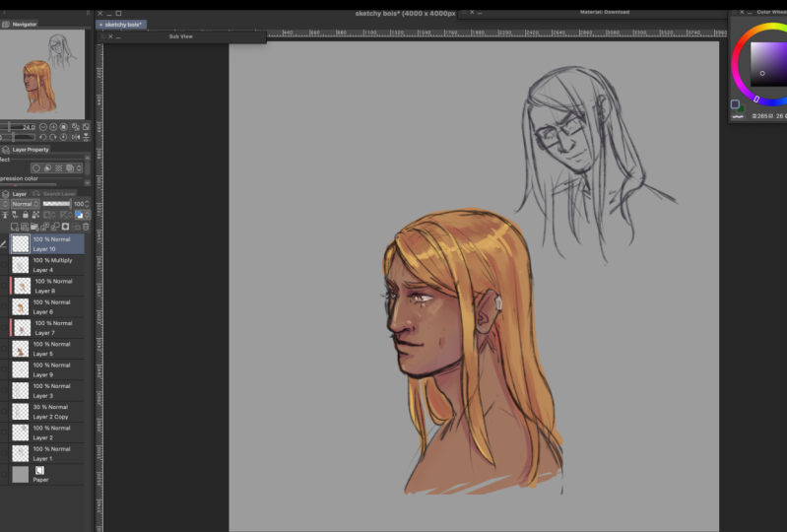Select the main color swatch
The image size is (787, 532).
735,104
